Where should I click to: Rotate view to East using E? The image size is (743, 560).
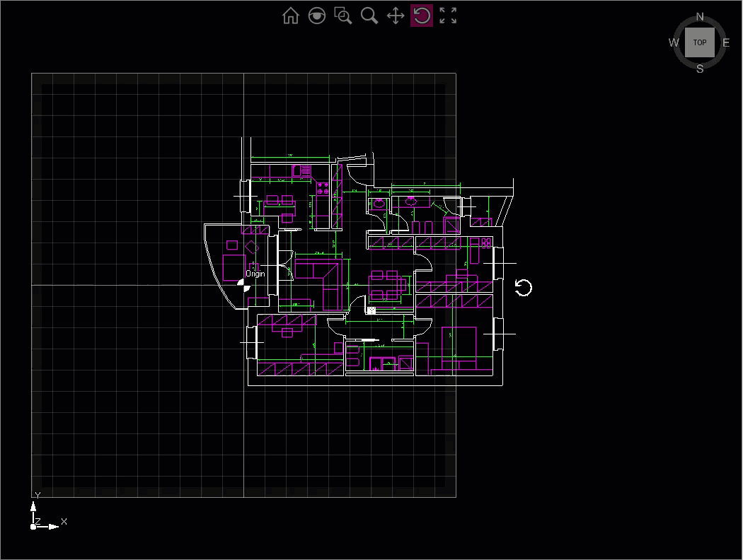pos(726,42)
